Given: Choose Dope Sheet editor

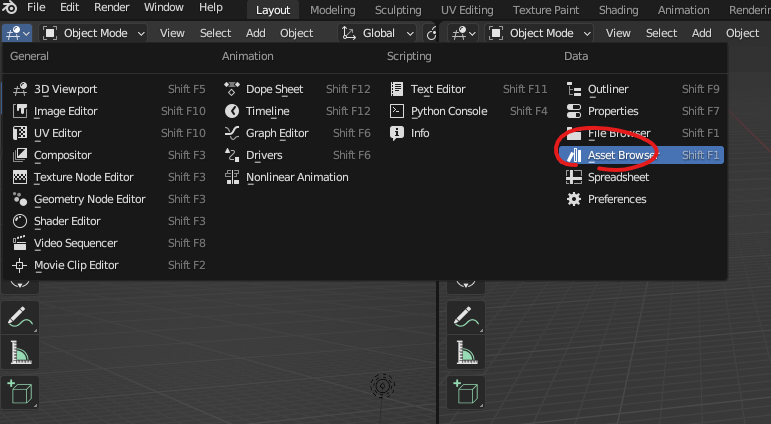Looking at the screenshot, I should point(297,89).
